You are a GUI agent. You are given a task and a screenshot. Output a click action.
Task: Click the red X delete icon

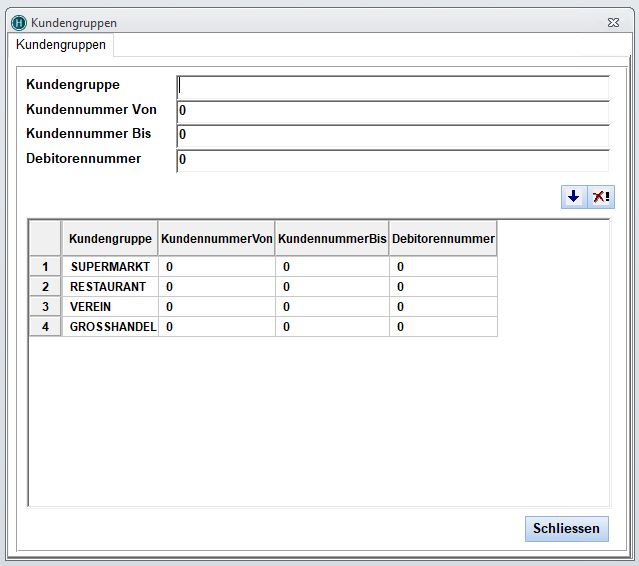point(601,197)
